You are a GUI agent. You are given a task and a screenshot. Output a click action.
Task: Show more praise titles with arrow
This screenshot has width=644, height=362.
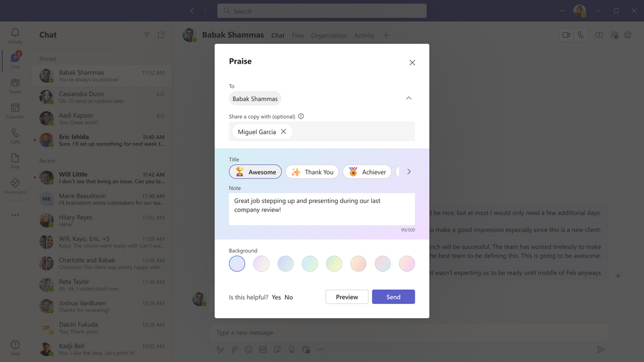409,172
